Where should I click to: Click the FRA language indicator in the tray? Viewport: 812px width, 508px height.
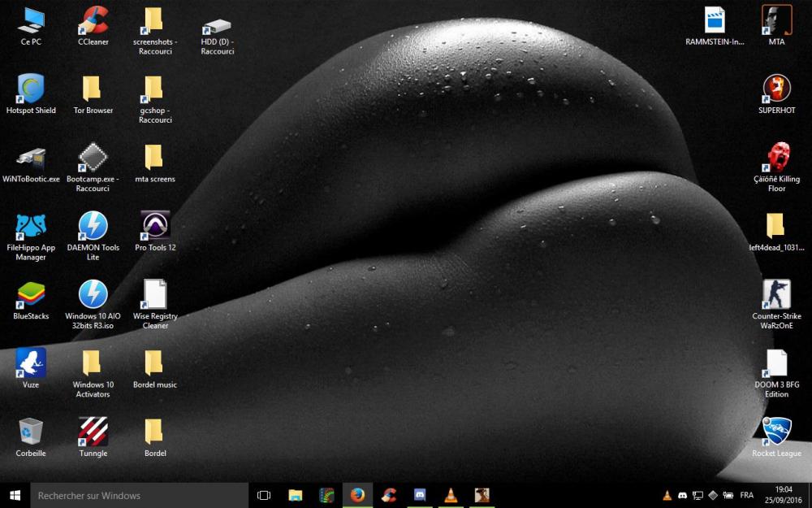(746, 495)
